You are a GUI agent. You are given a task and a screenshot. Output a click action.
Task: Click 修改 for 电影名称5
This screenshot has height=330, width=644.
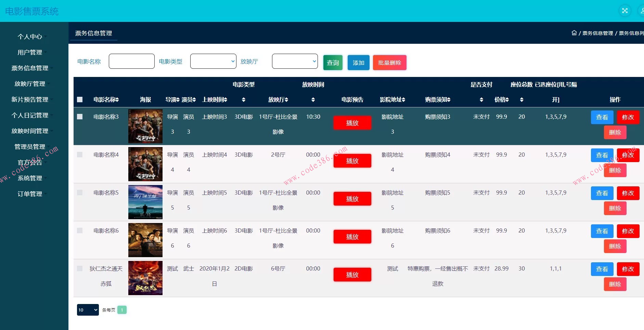[x=628, y=193]
